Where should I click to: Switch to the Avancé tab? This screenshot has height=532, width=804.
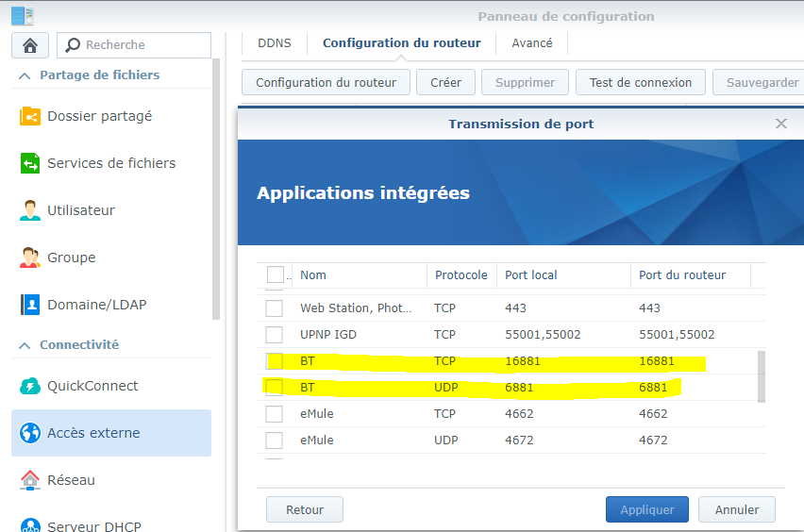[x=532, y=43]
